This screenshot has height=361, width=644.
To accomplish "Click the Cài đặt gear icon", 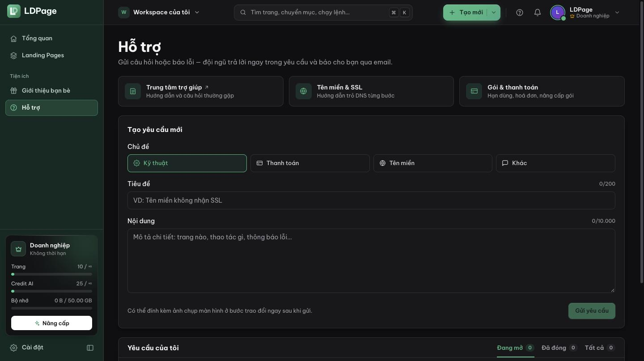I will (x=14, y=348).
